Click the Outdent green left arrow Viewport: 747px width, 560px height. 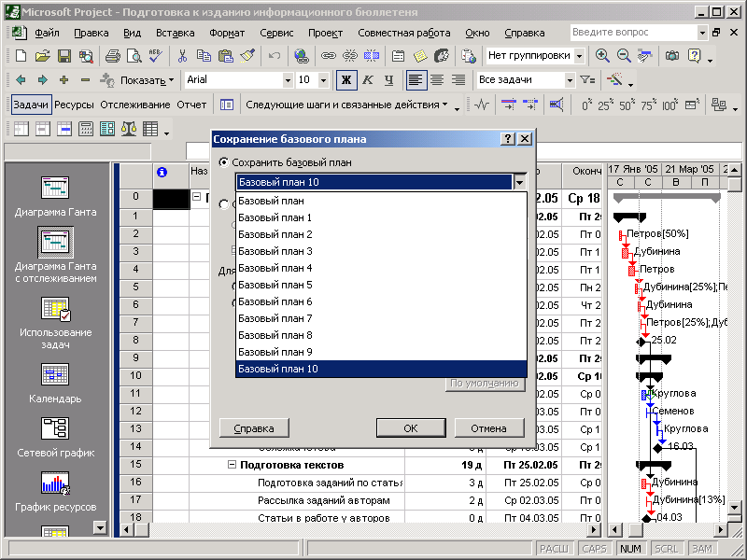point(21,80)
